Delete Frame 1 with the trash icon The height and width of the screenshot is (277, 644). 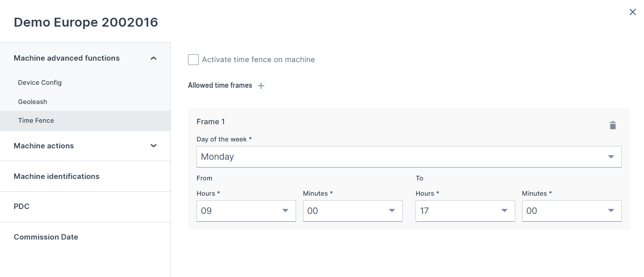tap(612, 125)
